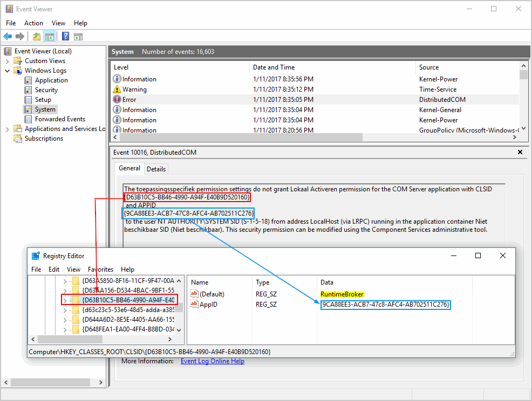This screenshot has height=401, width=532.
Task: Click the blue Help question mark icon
Action: [x=65, y=37]
